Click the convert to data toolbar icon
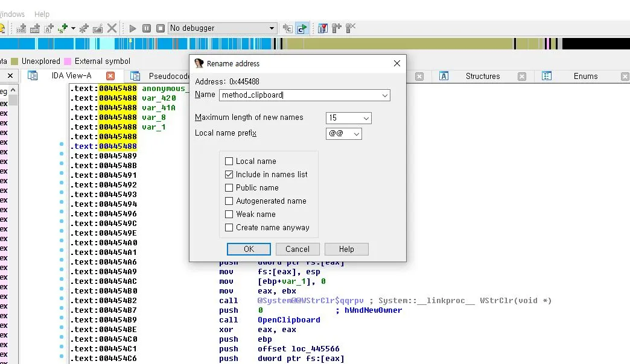This screenshot has height=364, width=630. point(35,28)
